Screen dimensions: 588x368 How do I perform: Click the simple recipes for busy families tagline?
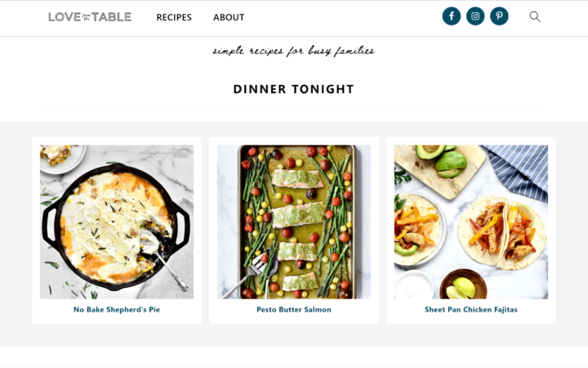point(294,51)
